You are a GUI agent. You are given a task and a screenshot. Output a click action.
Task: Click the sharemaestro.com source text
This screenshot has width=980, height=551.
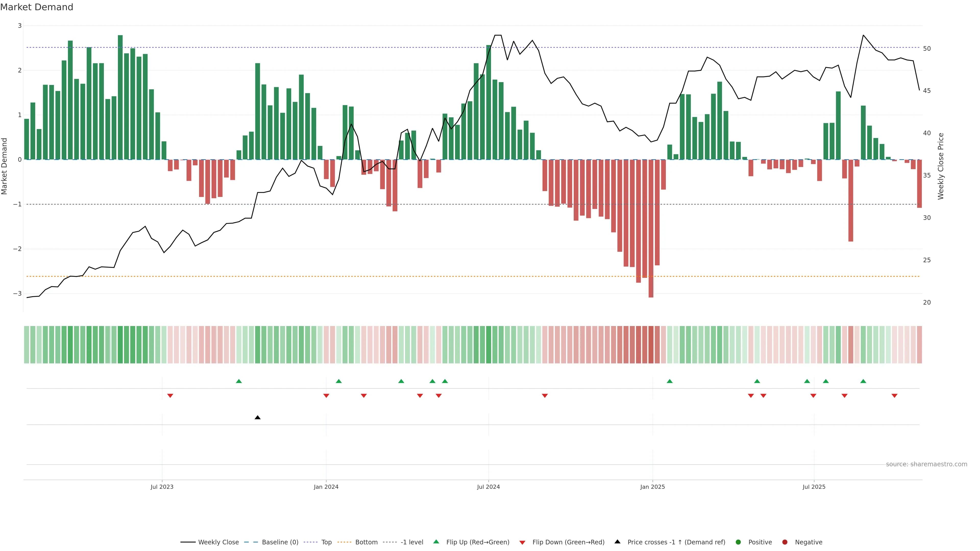(926, 464)
